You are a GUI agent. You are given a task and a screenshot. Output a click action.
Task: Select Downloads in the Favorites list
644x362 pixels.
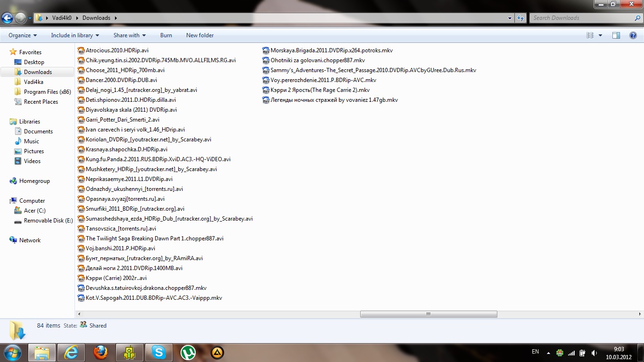(38, 72)
